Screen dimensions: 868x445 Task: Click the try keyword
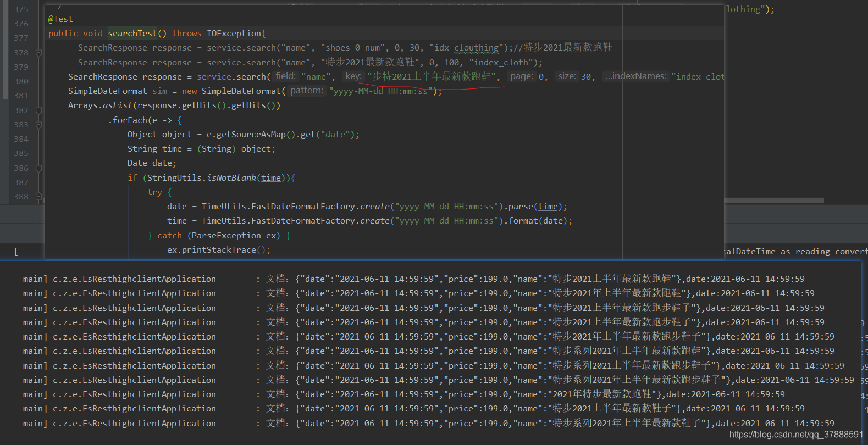pos(154,192)
